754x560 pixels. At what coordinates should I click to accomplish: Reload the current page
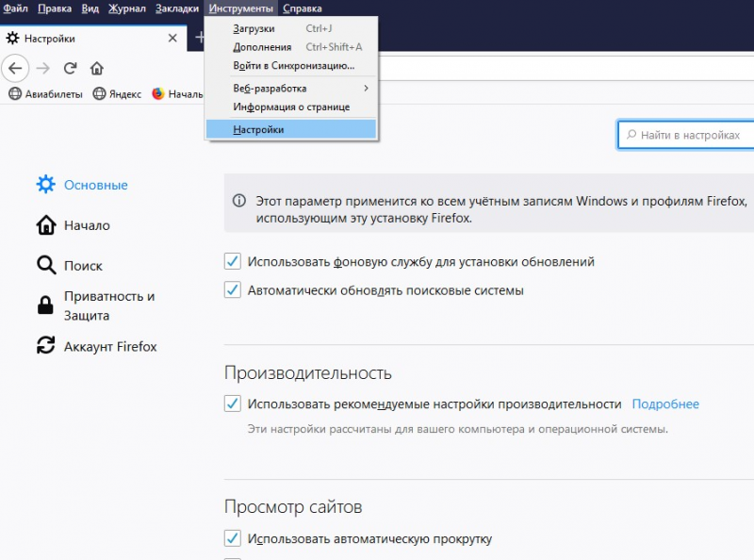71,68
